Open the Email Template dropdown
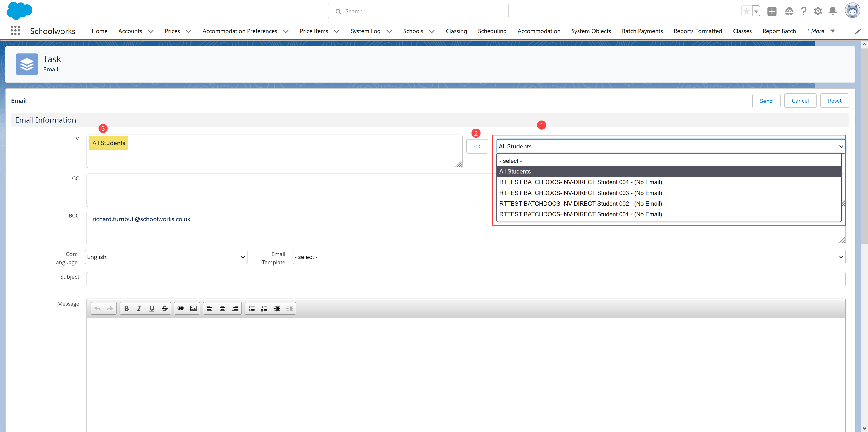Viewport: 868px width, 432px height. pos(569,257)
